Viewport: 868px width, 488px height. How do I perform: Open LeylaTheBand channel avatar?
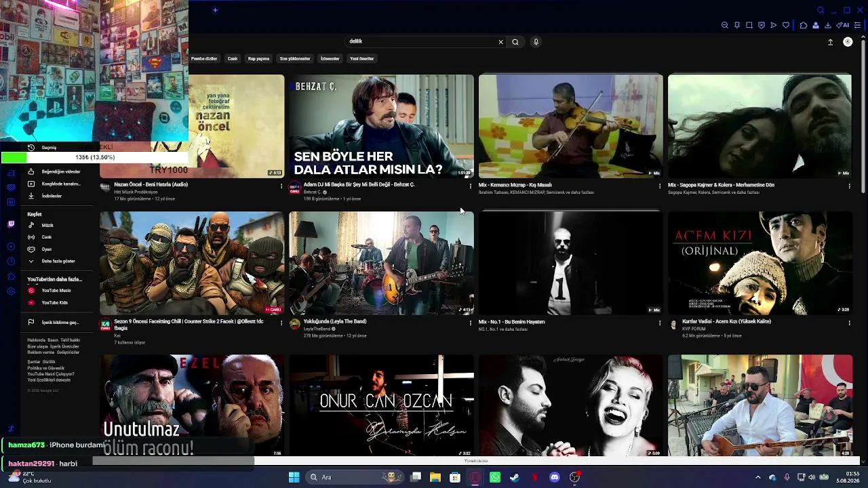pyautogui.click(x=294, y=324)
